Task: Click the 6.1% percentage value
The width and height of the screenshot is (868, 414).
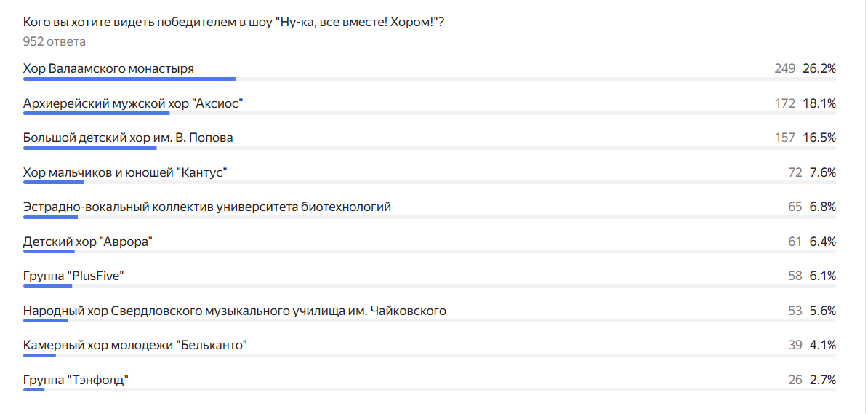Action: click(822, 276)
